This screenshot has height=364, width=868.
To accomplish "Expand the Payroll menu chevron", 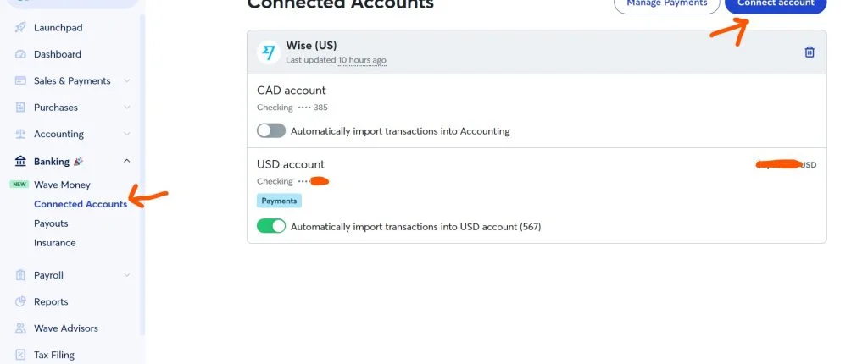I will click(127, 275).
